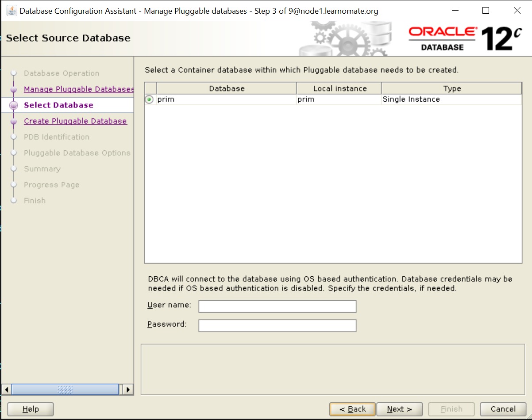The image size is (532, 420).
Task: Click the Create Pluggable Database step bullet
Action: (14, 121)
